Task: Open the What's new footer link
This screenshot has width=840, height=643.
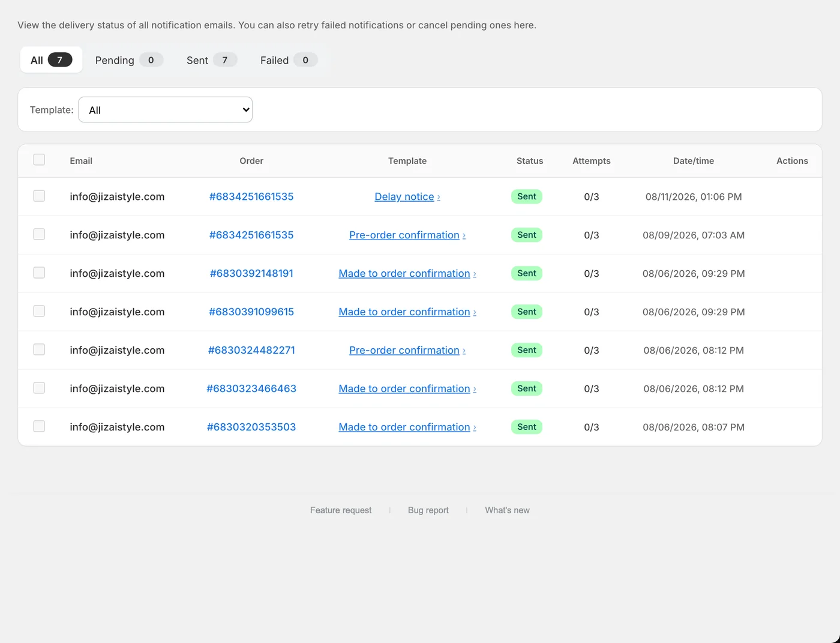Action: click(507, 510)
